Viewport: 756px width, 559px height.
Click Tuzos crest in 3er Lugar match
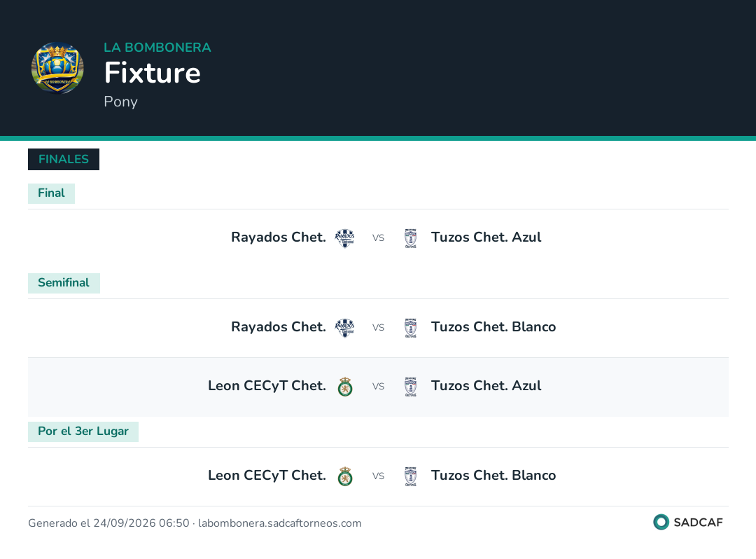[x=411, y=476]
